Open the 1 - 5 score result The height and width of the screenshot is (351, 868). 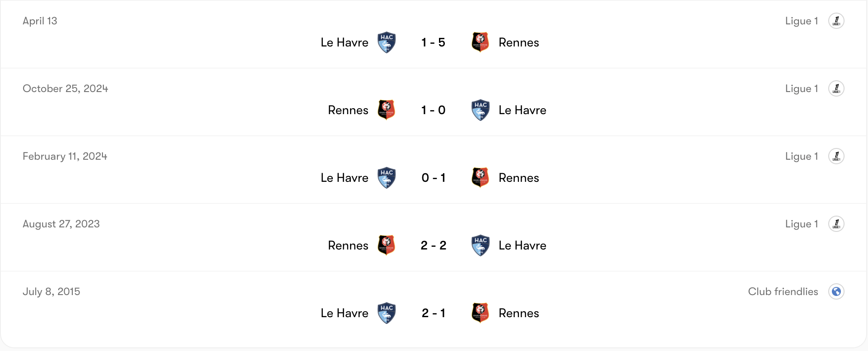click(433, 42)
